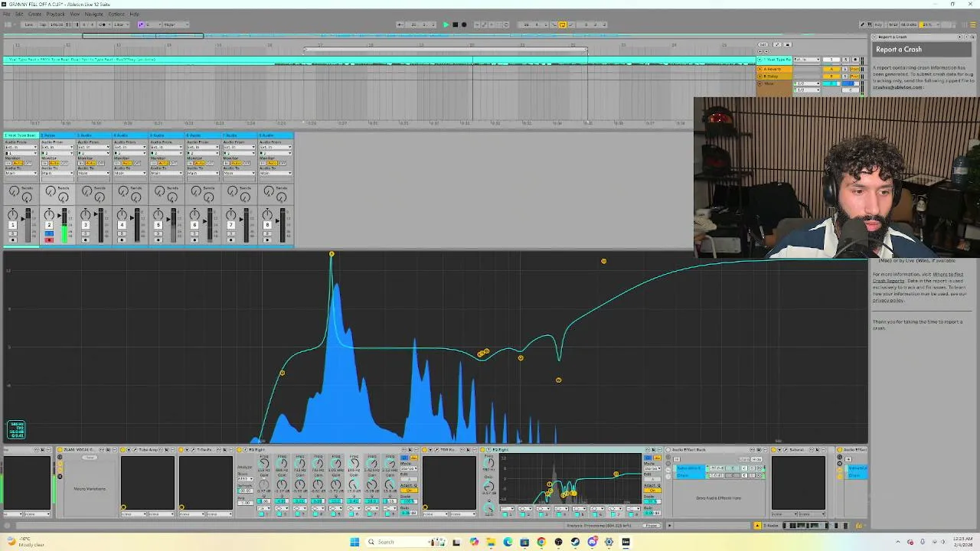The width and height of the screenshot is (980, 551).
Task: Open the Windows Start menu
Action: (354, 542)
